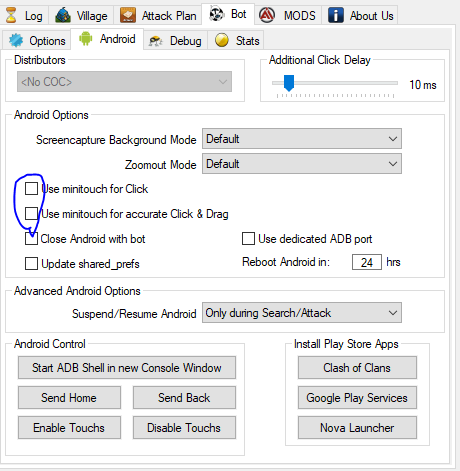Image resolution: width=460 pixels, height=471 pixels.
Task: Click the blue About Us info icon
Action: pos(336,15)
